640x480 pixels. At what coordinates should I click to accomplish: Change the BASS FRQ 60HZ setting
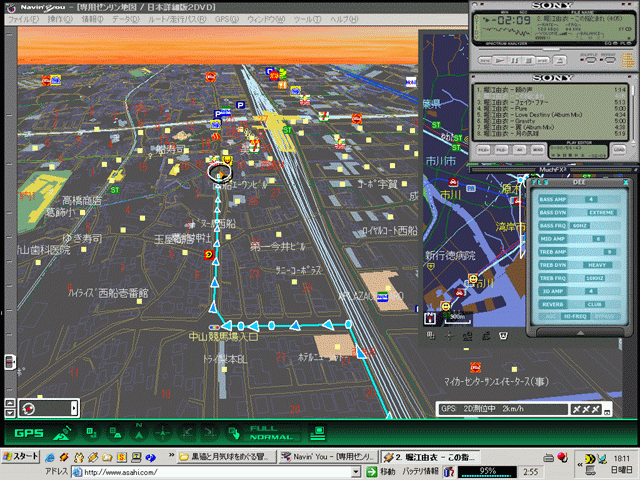[x=580, y=226]
